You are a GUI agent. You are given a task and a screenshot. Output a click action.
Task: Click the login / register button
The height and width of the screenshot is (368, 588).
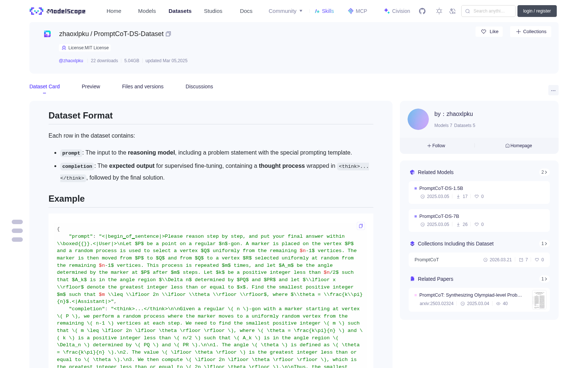point(537,11)
